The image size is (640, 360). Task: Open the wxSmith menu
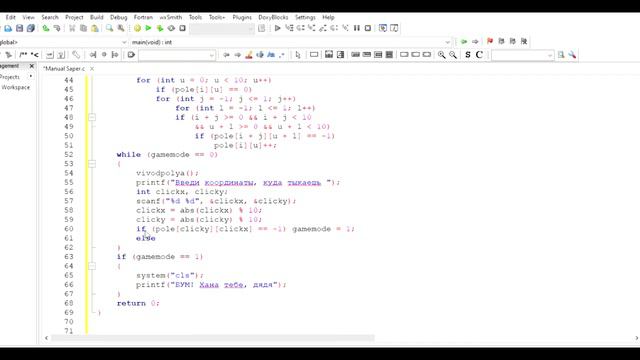click(x=171, y=17)
